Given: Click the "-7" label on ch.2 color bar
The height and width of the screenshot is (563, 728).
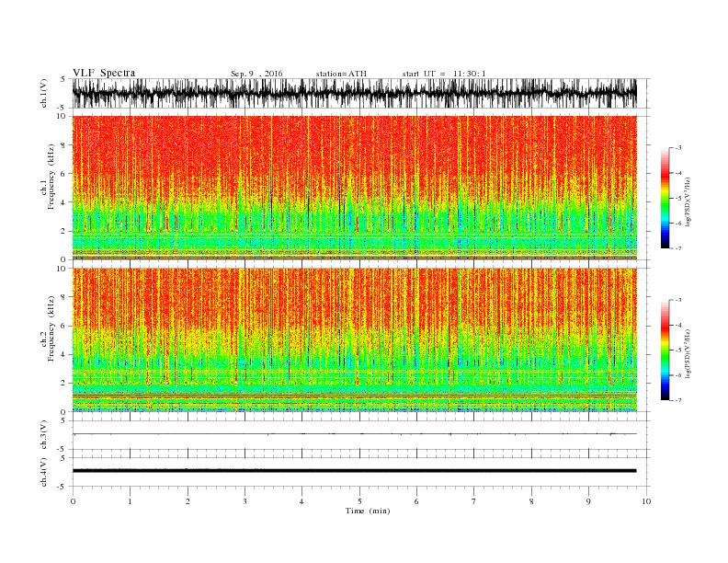Looking at the screenshot, I should 677,400.
